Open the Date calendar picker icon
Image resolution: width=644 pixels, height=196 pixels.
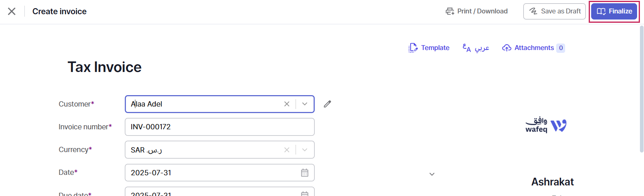[x=305, y=173]
